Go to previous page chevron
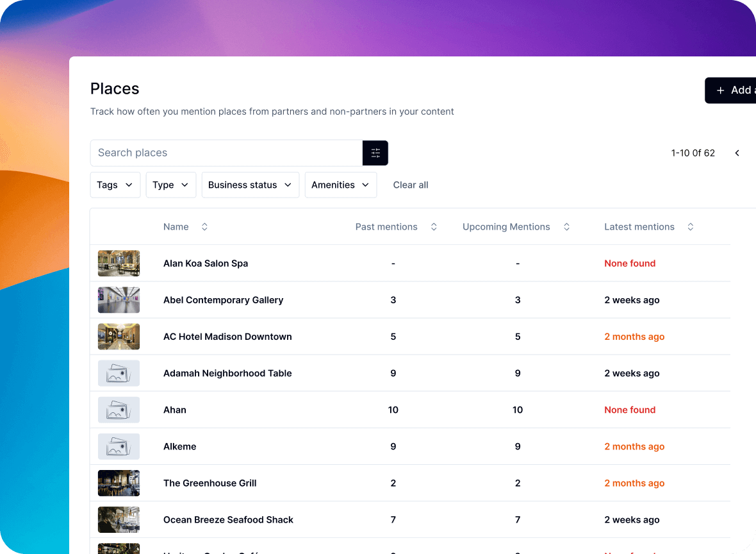Image resolution: width=756 pixels, height=554 pixels. 737,153
